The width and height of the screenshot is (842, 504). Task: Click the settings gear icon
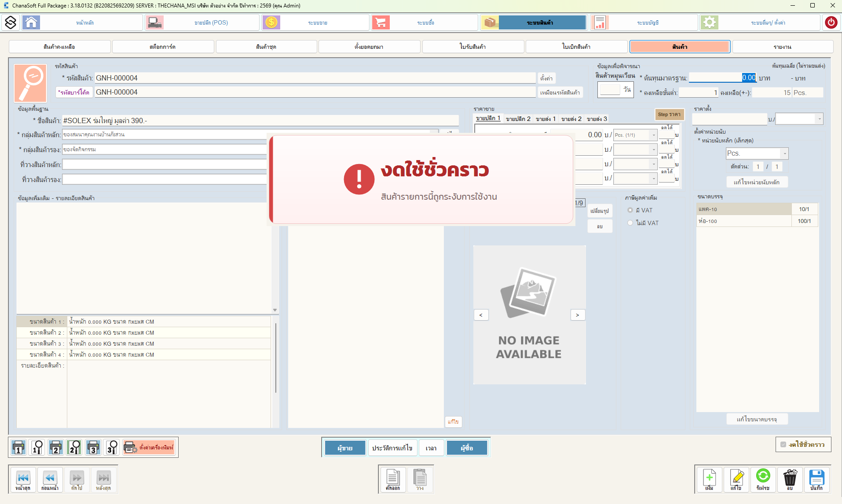[709, 22]
